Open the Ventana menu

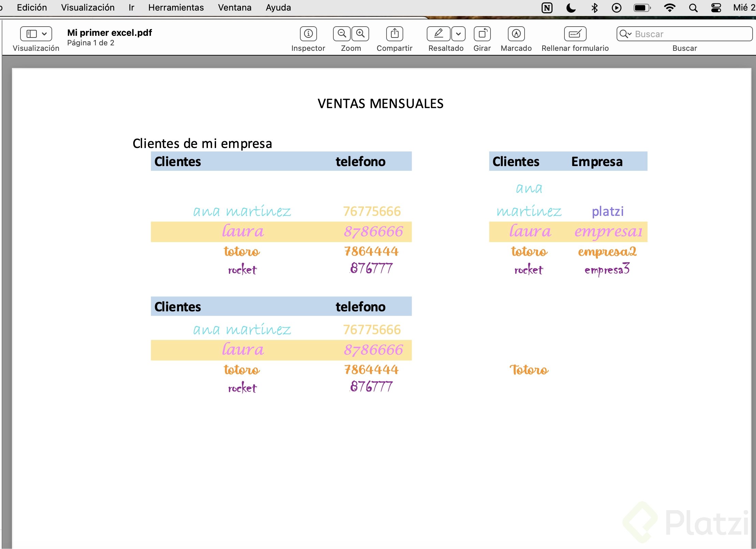pos(235,8)
